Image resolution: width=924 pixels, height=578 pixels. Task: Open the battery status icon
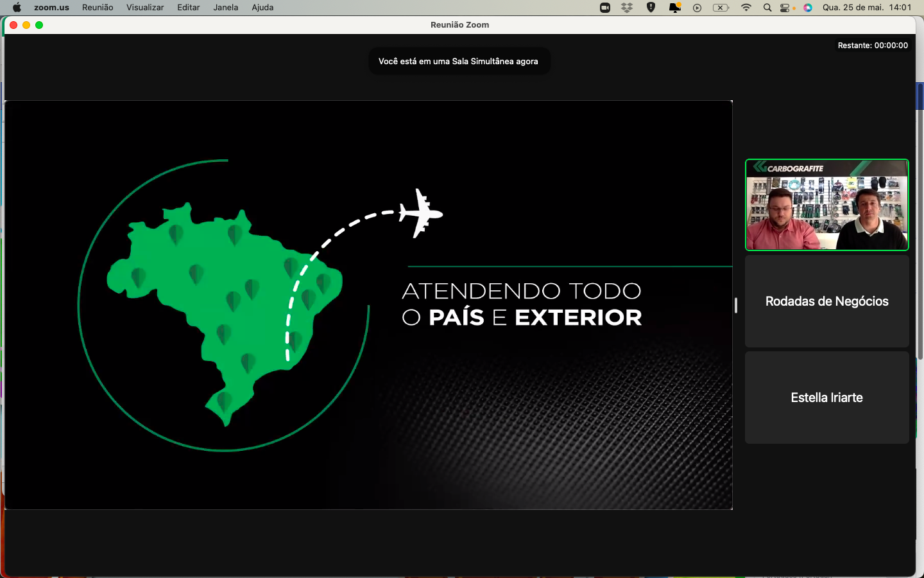point(721,8)
